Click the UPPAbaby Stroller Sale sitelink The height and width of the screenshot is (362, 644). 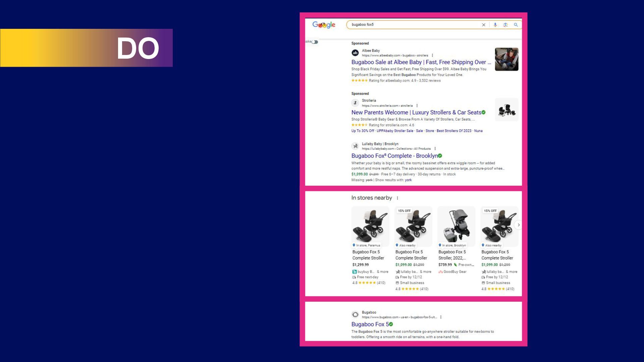[x=395, y=131]
